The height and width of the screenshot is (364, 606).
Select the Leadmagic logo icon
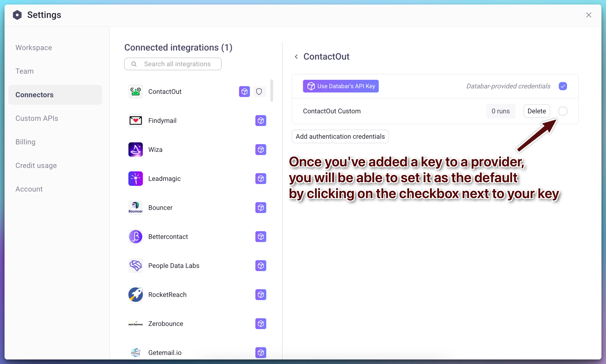(135, 179)
